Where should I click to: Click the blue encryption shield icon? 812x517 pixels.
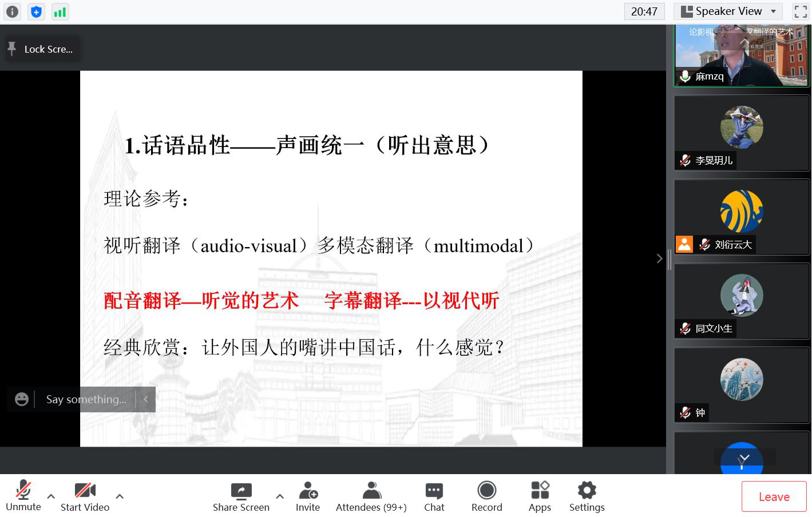tap(36, 11)
